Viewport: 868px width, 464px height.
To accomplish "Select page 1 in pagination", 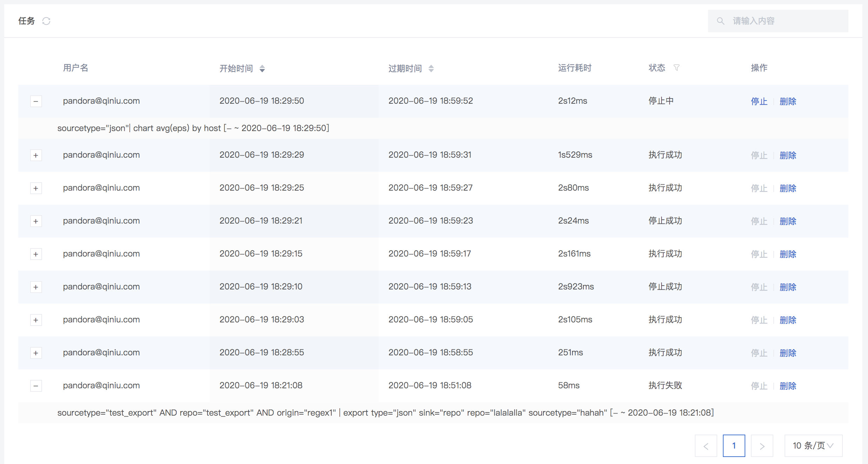I will [734, 446].
